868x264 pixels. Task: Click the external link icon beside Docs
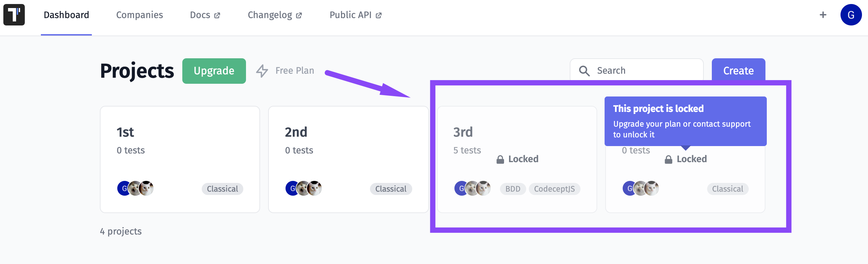click(x=217, y=15)
